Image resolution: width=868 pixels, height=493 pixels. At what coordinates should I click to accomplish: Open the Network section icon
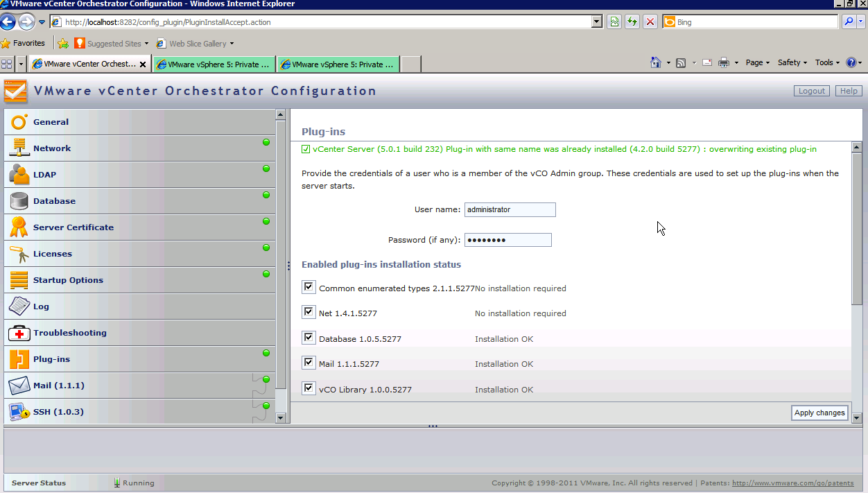(19, 148)
